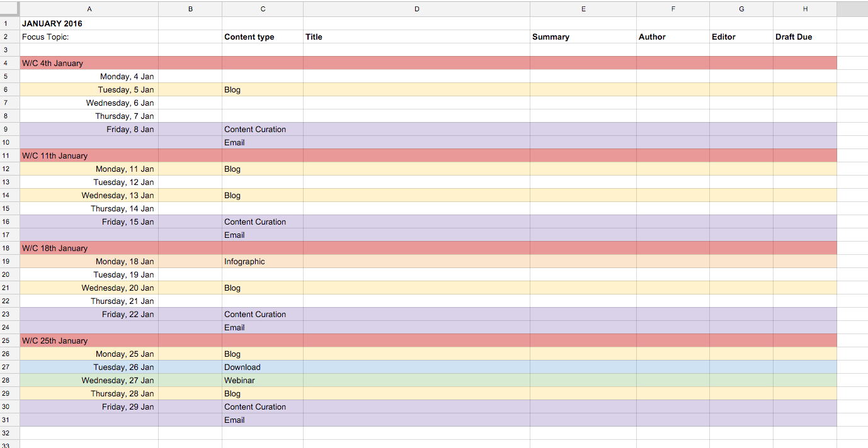Click the Thursday, 28 Jan cell
Image resolution: width=868 pixels, height=448 pixels.
point(89,394)
